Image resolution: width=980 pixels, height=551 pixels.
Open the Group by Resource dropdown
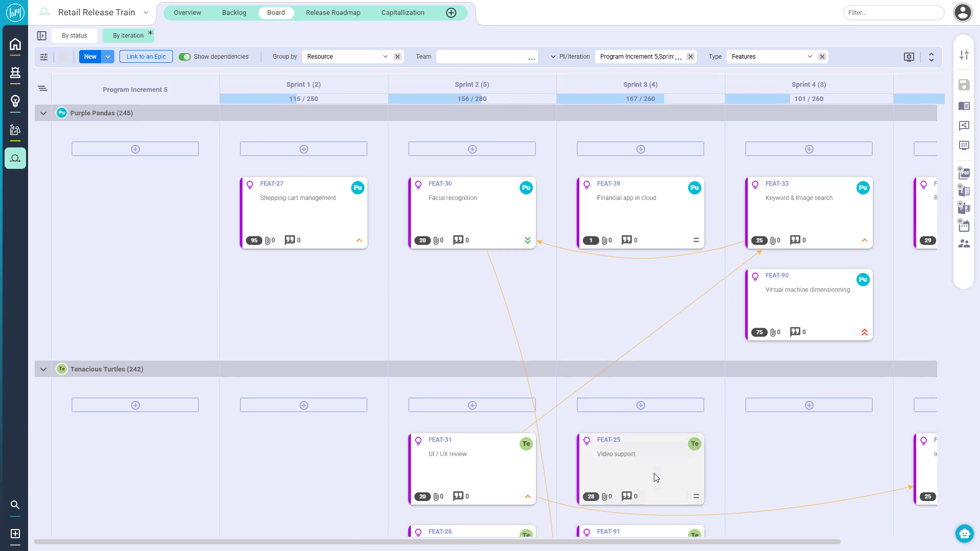click(385, 57)
